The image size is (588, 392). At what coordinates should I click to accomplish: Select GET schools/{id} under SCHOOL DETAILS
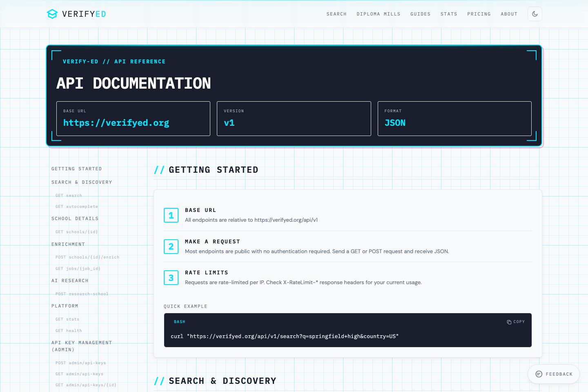coord(76,232)
